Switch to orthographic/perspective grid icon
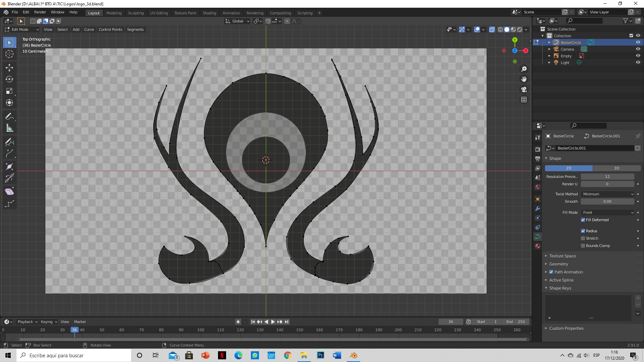The image size is (644, 362). (524, 100)
